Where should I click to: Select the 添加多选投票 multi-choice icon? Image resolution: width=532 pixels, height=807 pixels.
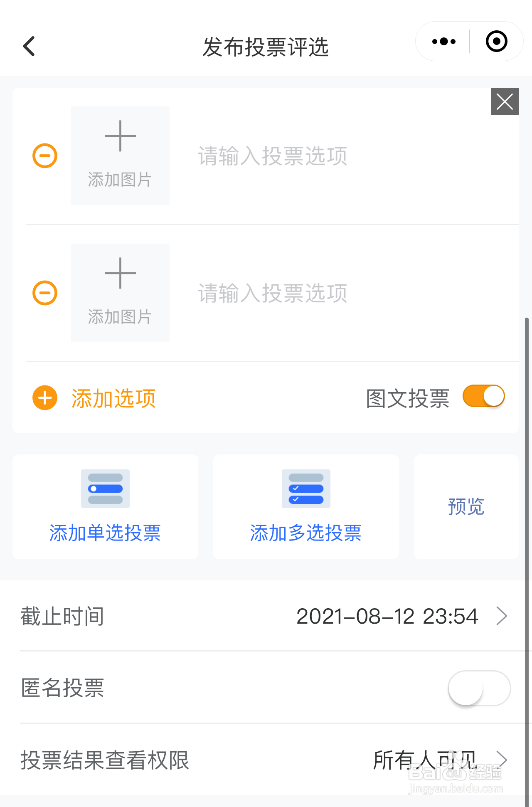pyautogui.click(x=306, y=489)
